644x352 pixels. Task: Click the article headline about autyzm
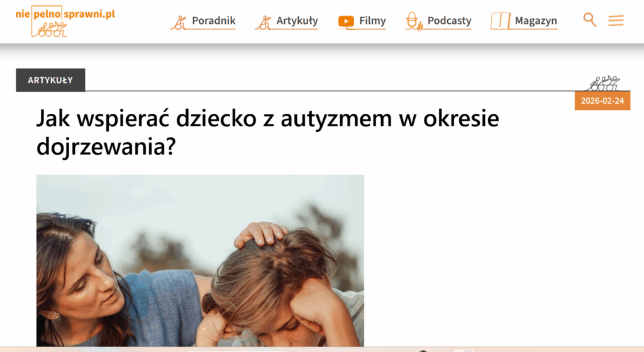(268, 132)
